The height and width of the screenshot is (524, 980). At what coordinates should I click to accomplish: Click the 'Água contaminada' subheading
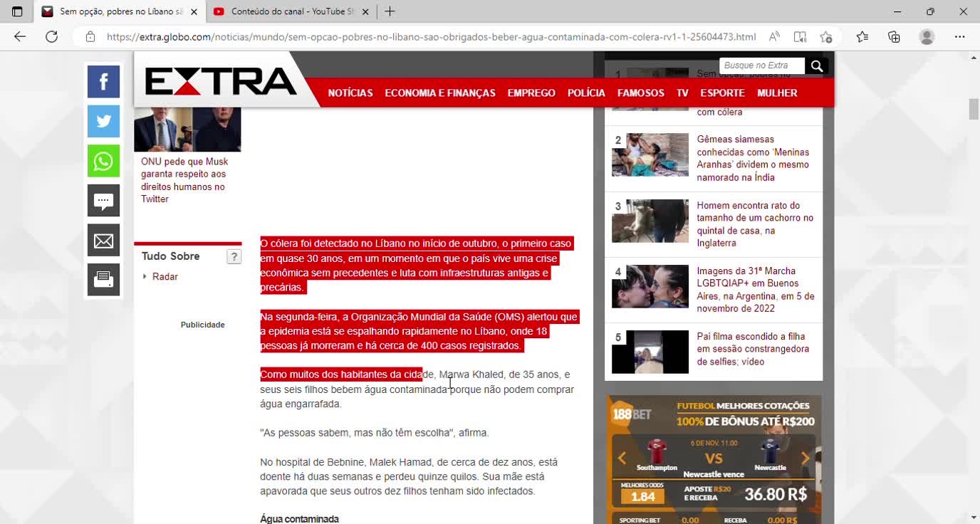[299, 519]
